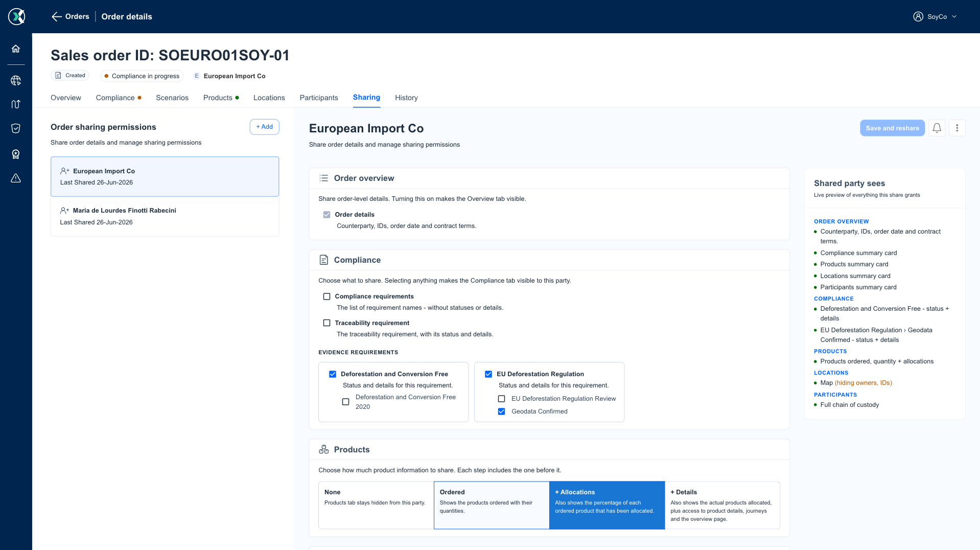Viewport: 980px width, 550px height.
Task: Switch to the Overview tab
Action: pyautogui.click(x=66, y=98)
